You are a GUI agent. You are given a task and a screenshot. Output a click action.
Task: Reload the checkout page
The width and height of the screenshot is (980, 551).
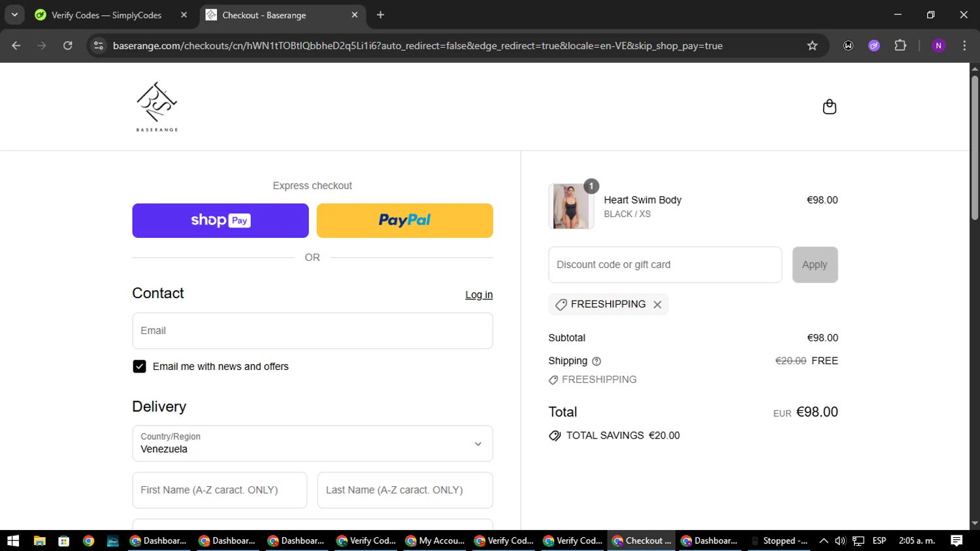pos(68,46)
